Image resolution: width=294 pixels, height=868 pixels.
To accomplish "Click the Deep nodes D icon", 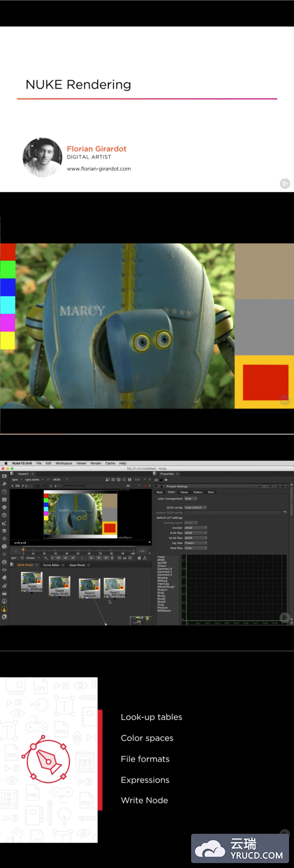I will [x=4, y=562].
